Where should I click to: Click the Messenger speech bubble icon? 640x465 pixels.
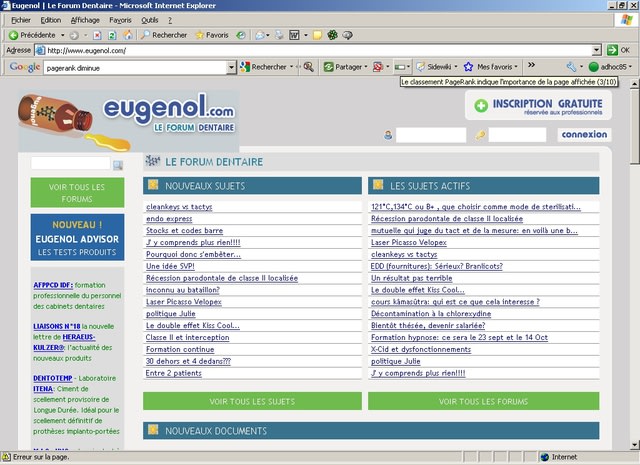(347, 36)
